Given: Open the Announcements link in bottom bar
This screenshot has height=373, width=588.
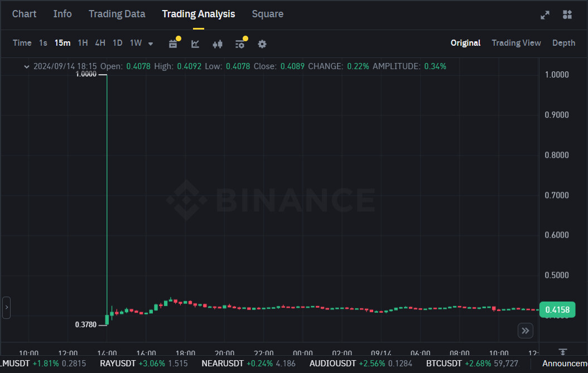Looking at the screenshot, I should click(565, 364).
